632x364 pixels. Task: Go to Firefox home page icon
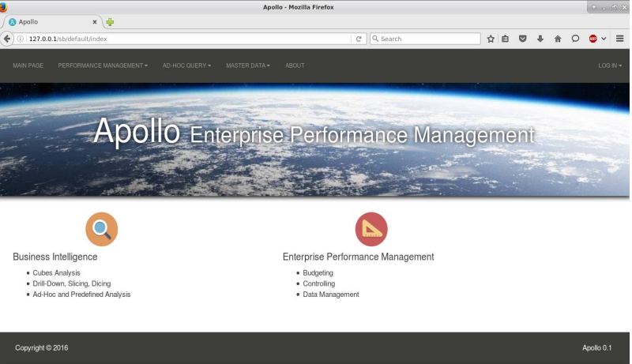pyautogui.click(x=558, y=39)
